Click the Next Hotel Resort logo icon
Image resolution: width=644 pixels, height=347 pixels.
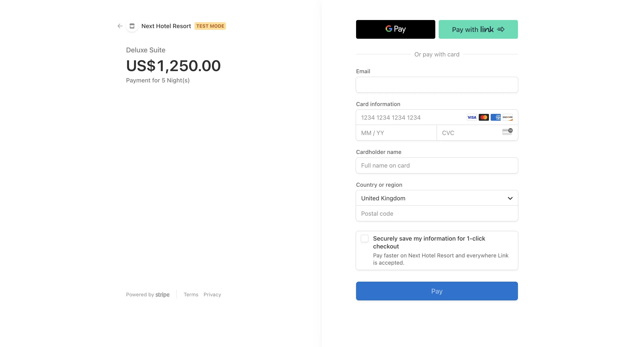pos(132,26)
